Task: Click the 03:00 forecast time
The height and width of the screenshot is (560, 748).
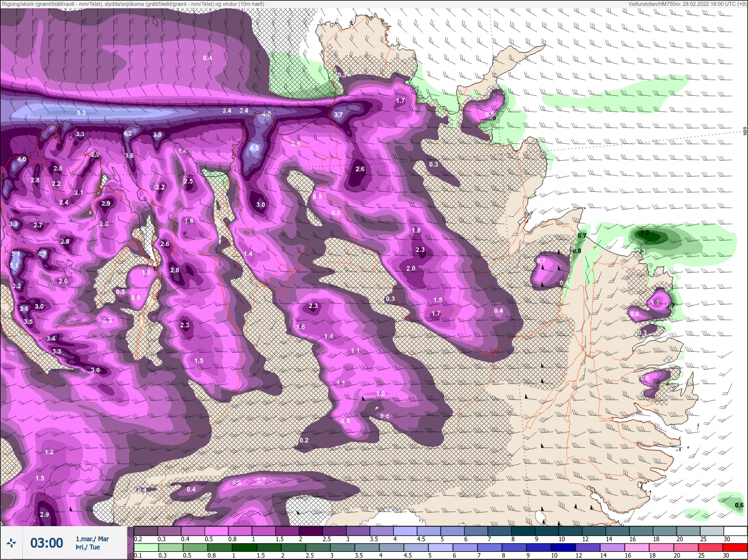Action: point(46,543)
